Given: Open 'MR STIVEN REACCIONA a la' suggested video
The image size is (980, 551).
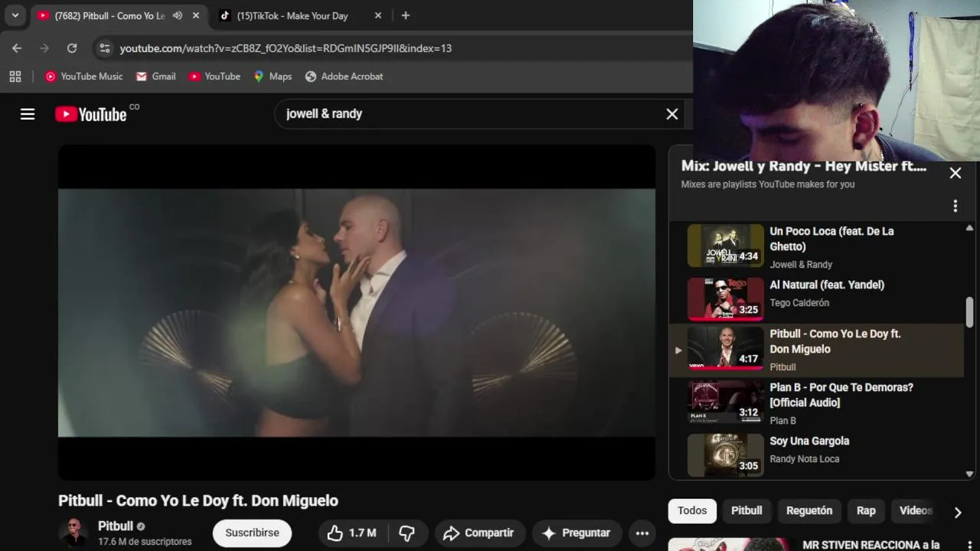Looking at the screenshot, I should pos(871,545).
